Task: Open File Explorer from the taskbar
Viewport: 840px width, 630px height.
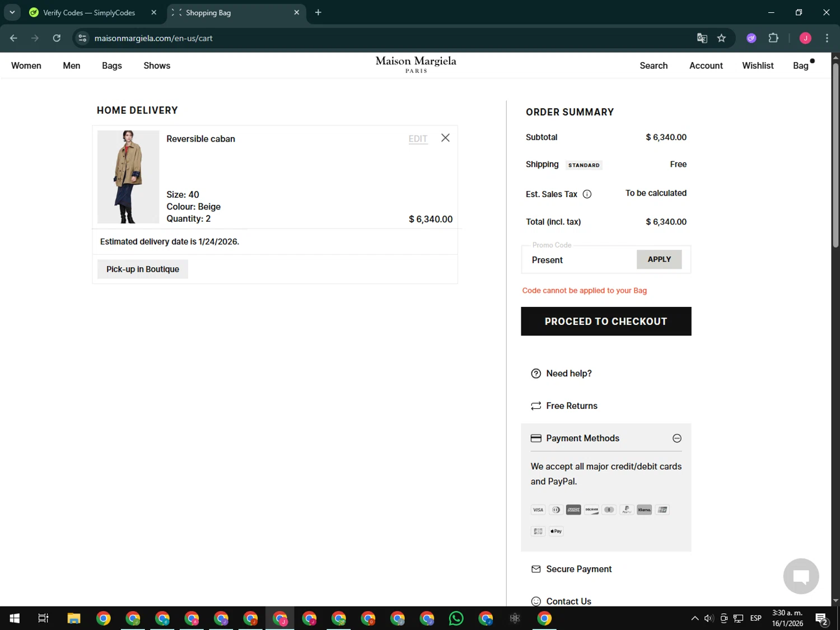Action: (74, 618)
